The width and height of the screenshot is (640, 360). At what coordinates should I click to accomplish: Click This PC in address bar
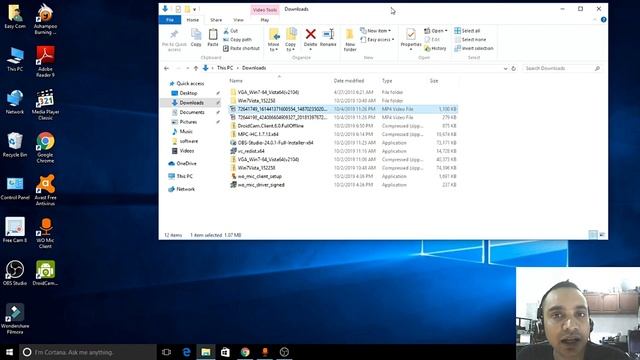pyautogui.click(x=225, y=68)
